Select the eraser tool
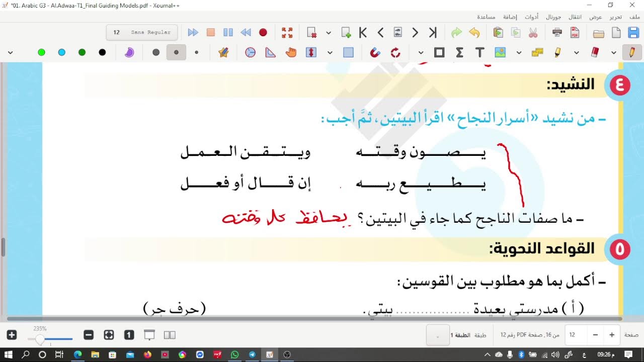The width and height of the screenshot is (644, 362). [x=595, y=52]
